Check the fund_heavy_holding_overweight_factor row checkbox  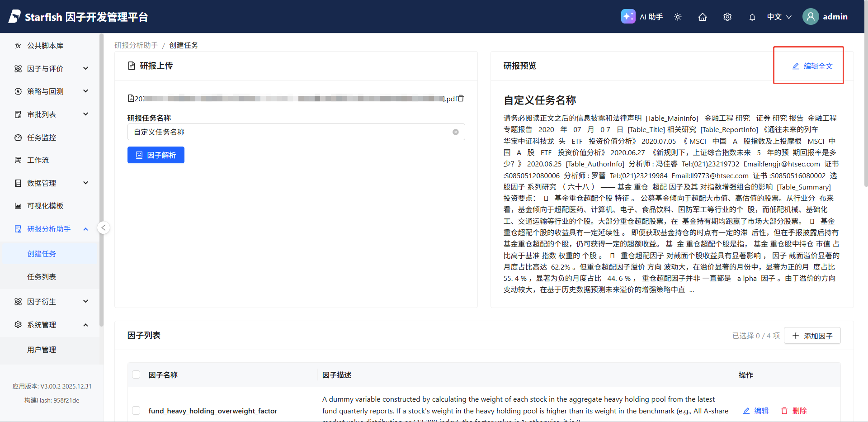coord(136,410)
